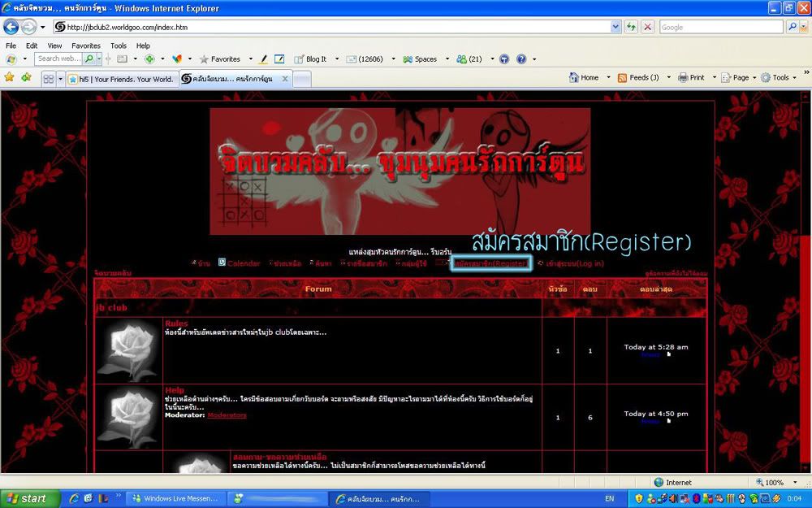Screen dimensions: 812x508
Task: Open the Help menu
Action: [143, 45]
